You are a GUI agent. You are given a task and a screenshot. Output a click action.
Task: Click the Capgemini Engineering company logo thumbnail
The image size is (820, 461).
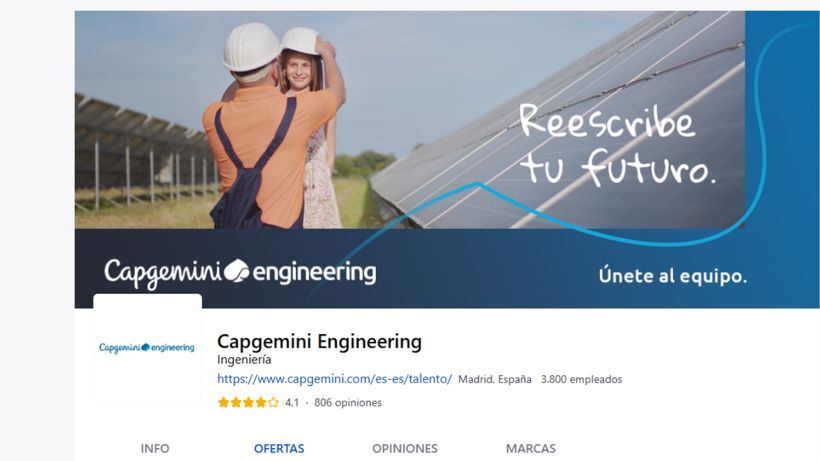[x=147, y=348]
